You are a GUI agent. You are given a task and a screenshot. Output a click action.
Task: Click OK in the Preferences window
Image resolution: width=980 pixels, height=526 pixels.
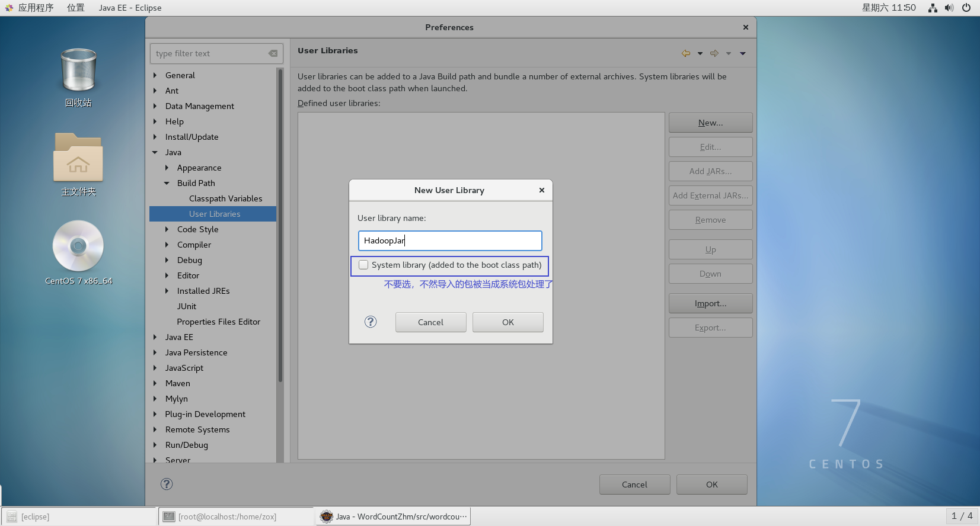pyautogui.click(x=712, y=485)
